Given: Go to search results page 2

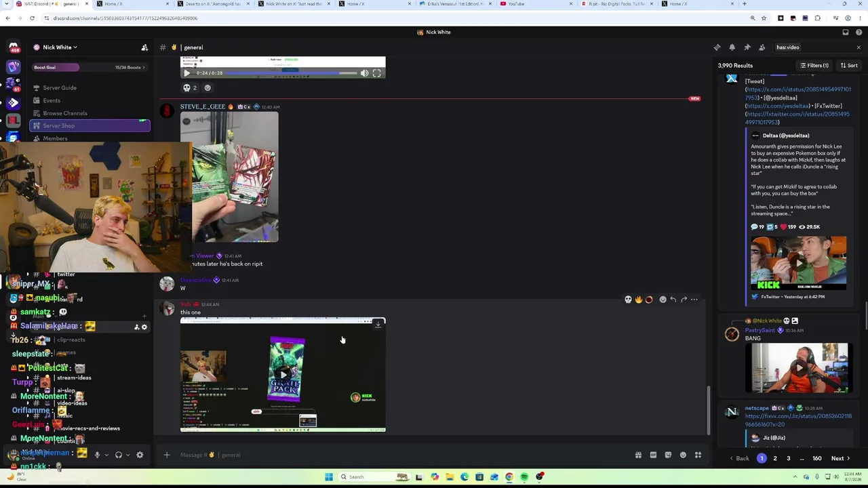Looking at the screenshot, I should point(775,459).
